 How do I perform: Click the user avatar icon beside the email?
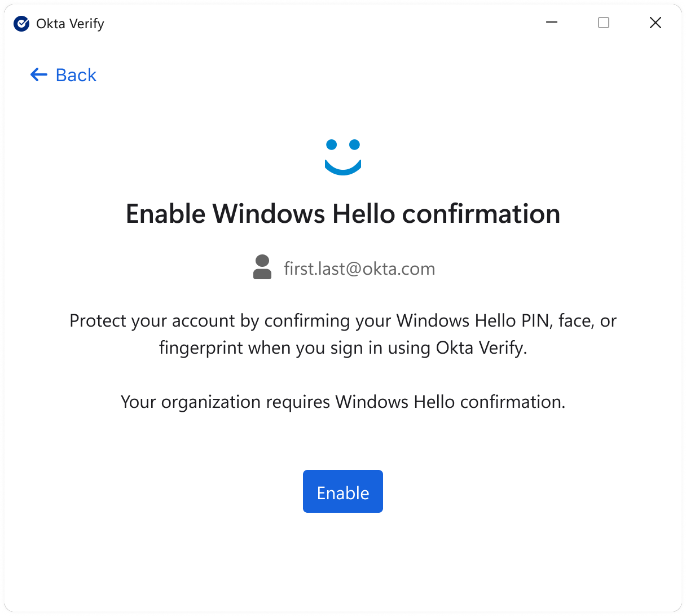pyautogui.click(x=262, y=267)
